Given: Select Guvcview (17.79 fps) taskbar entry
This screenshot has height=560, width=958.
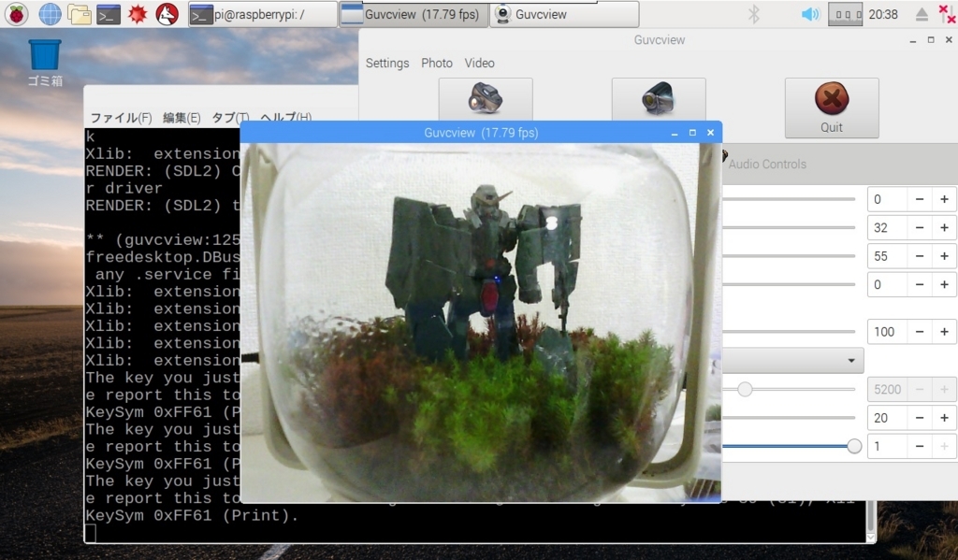Looking at the screenshot, I should click(x=413, y=14).
